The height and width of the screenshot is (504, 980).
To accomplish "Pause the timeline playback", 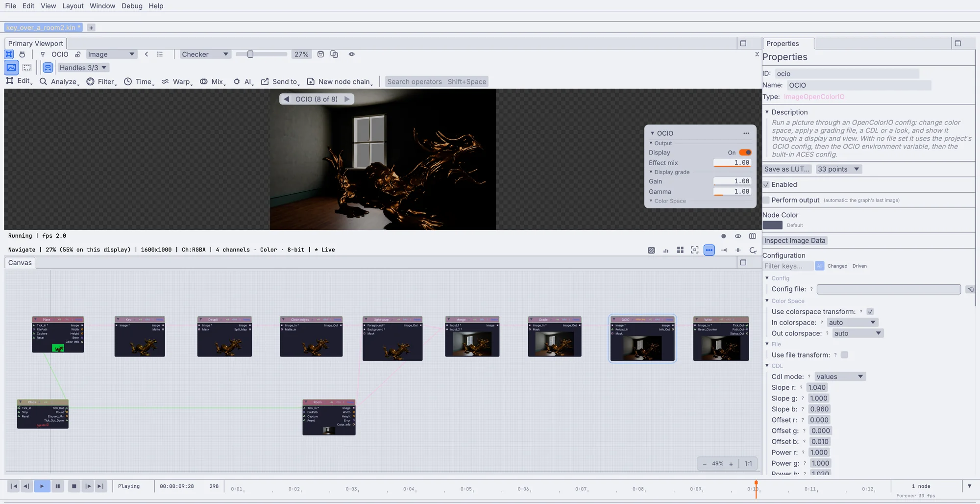I will pyautogui.click(x=58, y=486).
